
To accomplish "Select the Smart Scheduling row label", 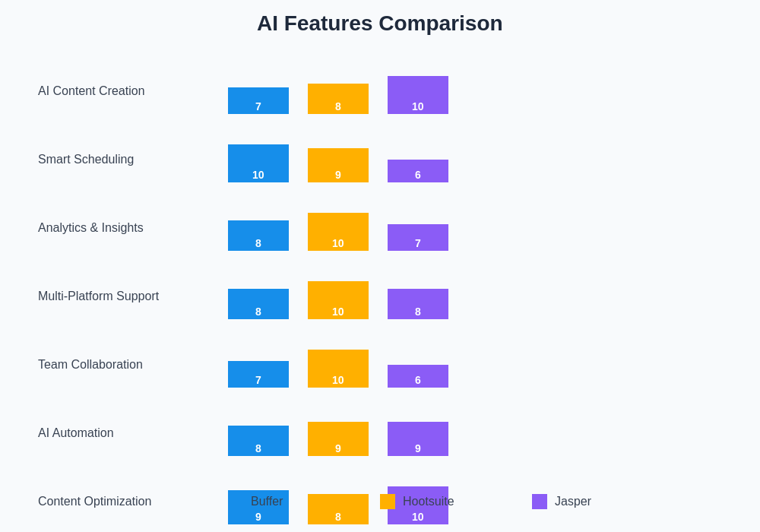I will tap(86, 160).
